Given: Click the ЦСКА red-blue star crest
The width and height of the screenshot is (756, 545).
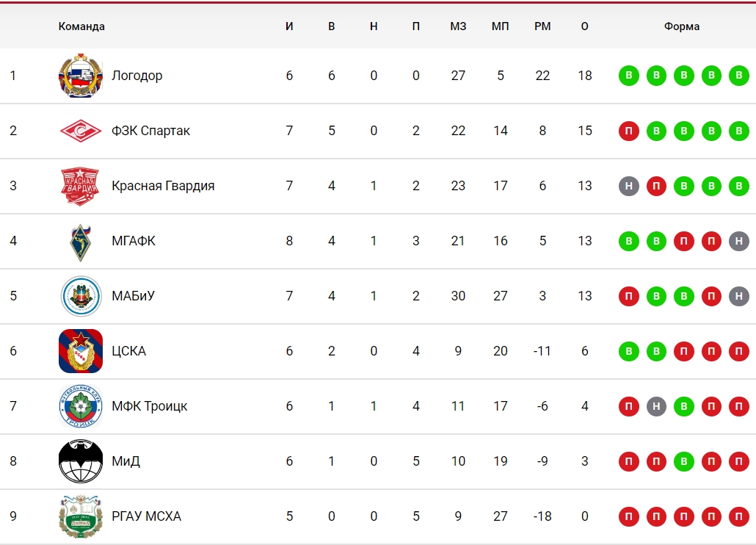Looking at the screenshot, I should pyautogui.click(x=81, y=351).
